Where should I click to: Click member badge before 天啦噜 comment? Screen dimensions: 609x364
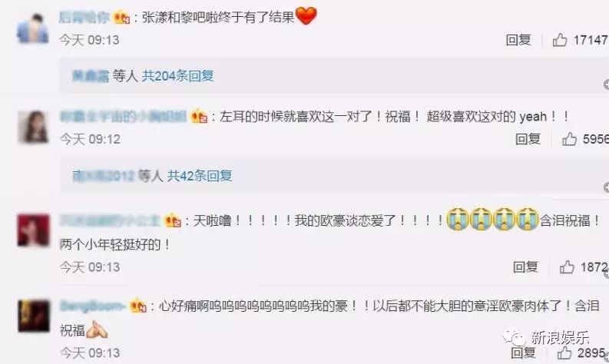point(173,220)
